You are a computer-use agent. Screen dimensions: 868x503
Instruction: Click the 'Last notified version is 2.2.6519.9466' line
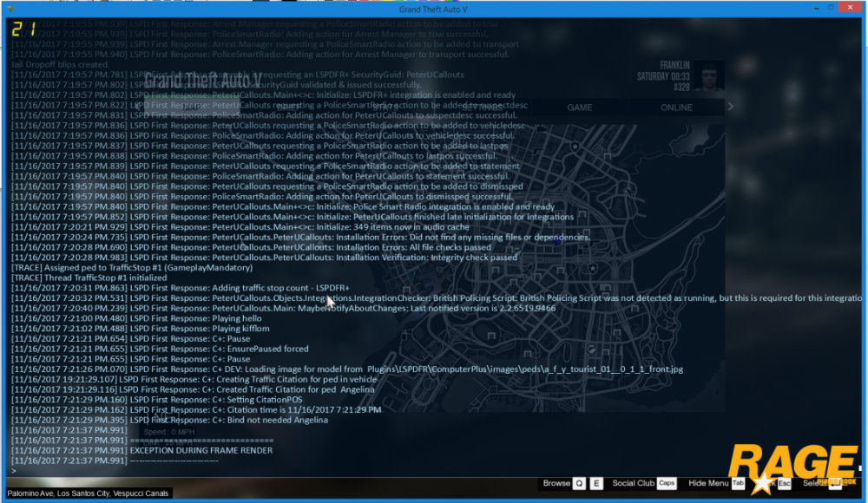point(283,308)
